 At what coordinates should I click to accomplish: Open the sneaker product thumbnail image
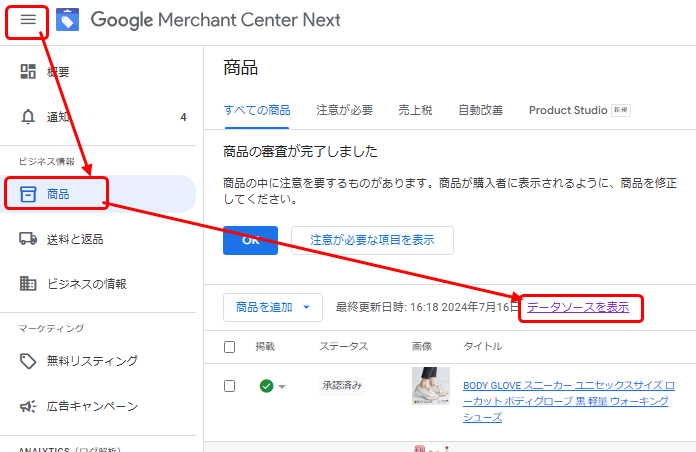(430, 386)
